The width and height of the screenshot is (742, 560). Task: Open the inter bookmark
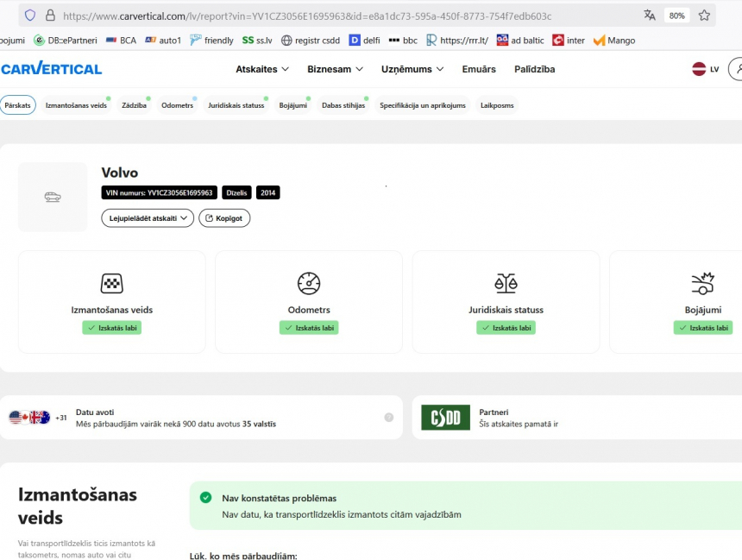[569, 41]
